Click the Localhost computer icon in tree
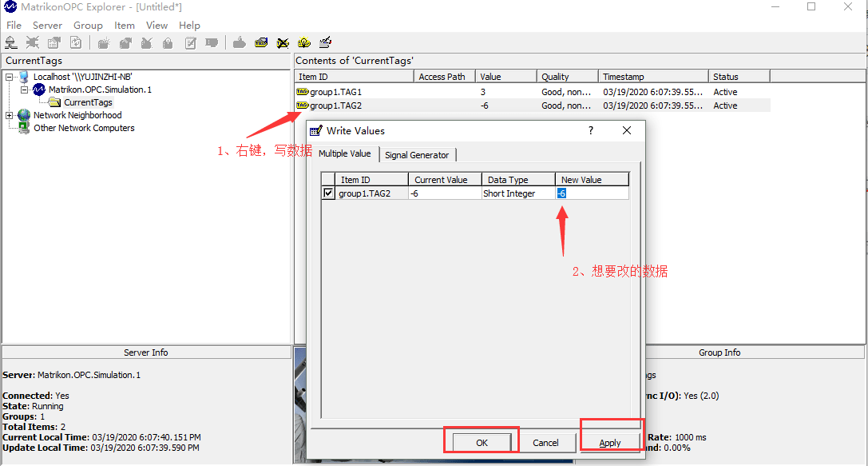Screen dimensions: 868x466 coord(24,77)
